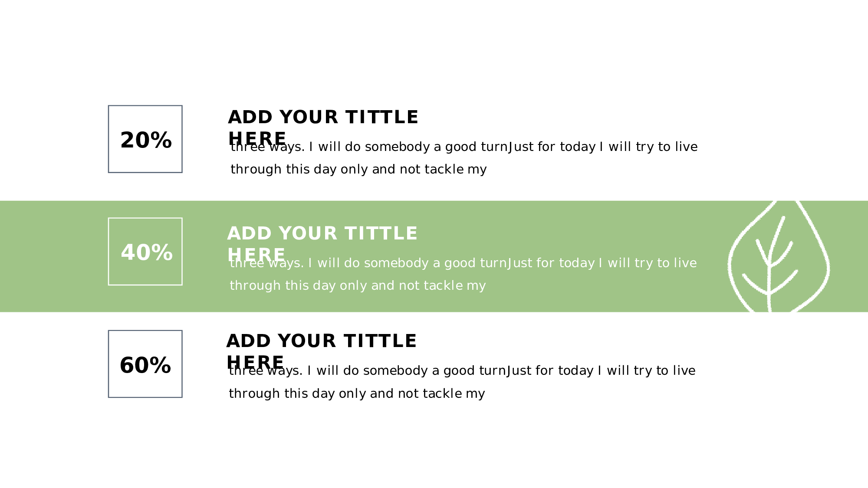Select the white 40% outlined box

pyautogui.click(x=145, y=252)
